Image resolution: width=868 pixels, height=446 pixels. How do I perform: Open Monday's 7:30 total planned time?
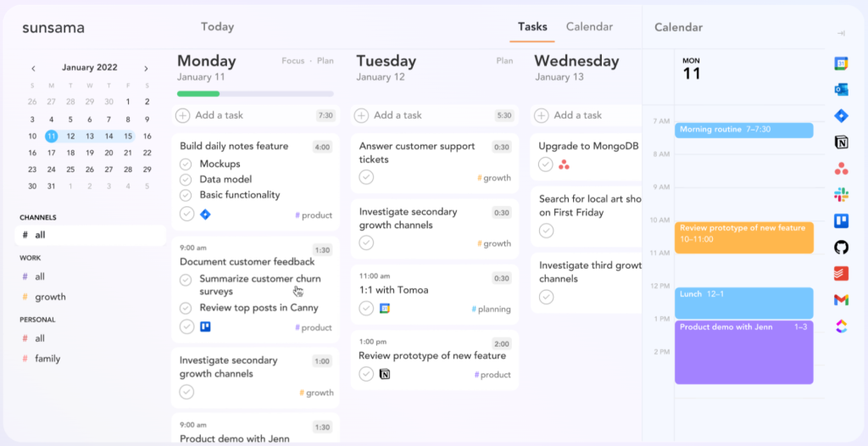[325, 116]
